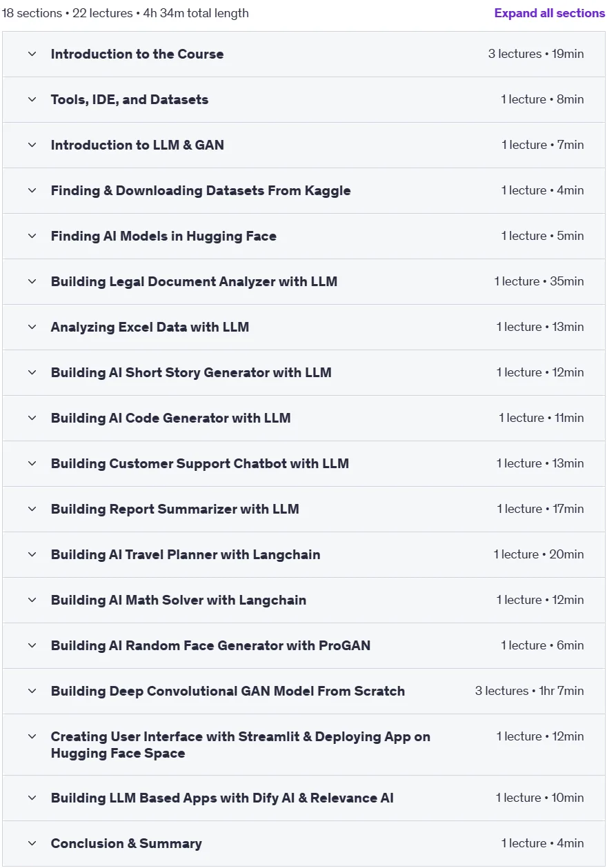Expand chevron for Building Report Summarizer with LLM
Screen dimensions: 607x868
[x=32, y=509]
